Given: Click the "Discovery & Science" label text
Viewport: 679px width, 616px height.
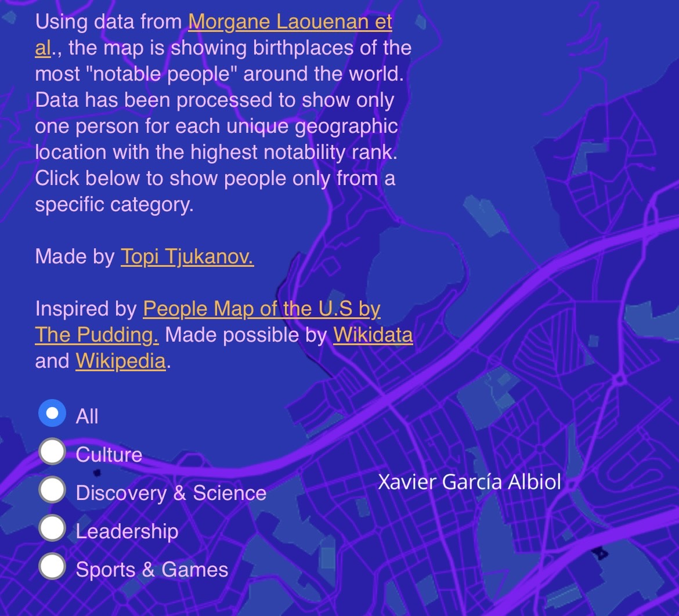Looking at the screenshot, I should click(171, 493).
